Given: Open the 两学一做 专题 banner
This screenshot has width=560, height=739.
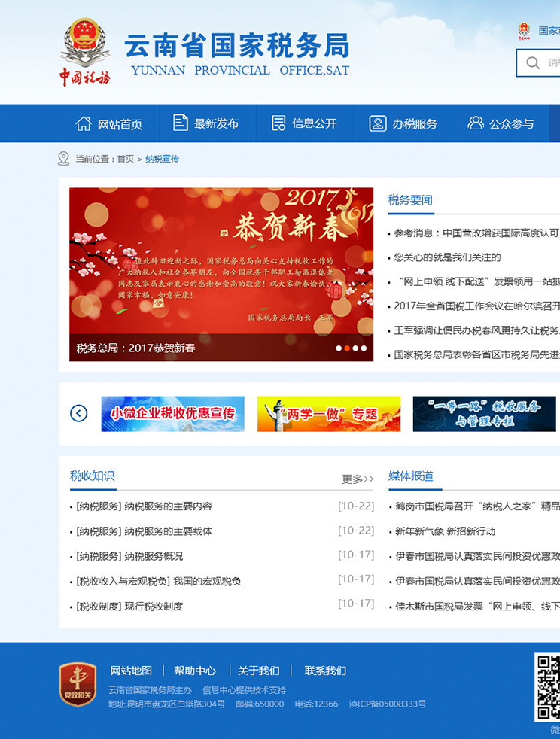Looking at the screenshot, I should point(329,414).
